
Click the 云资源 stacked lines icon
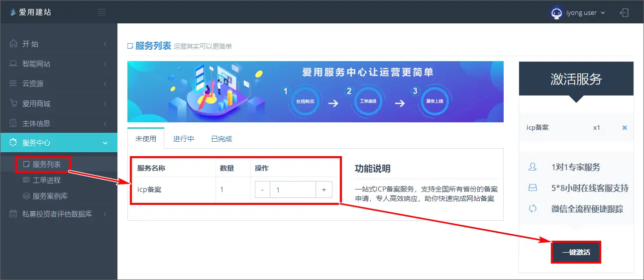(x=13, y=84)
